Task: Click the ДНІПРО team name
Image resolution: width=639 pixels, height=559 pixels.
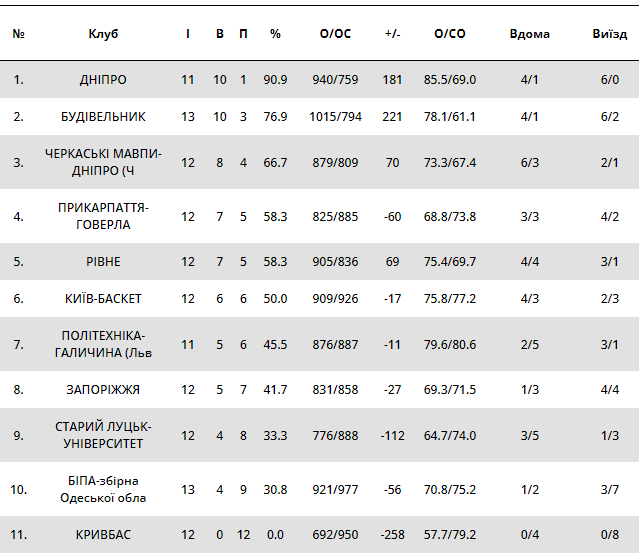Action: pos(103,79)
